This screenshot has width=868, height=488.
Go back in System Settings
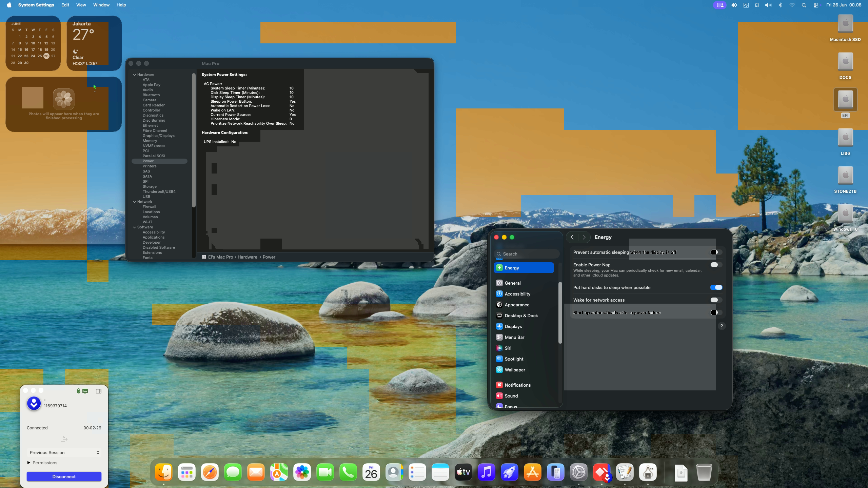572,237
